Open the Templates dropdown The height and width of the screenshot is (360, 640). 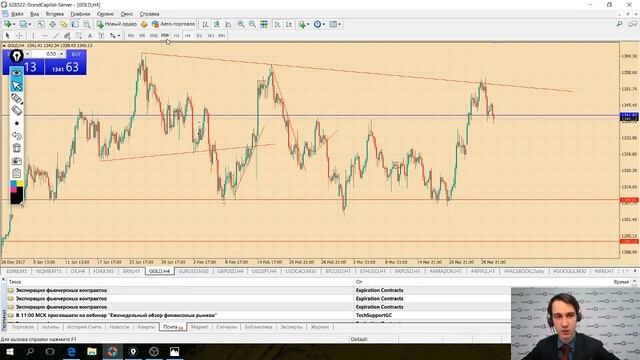pos(335,24)
